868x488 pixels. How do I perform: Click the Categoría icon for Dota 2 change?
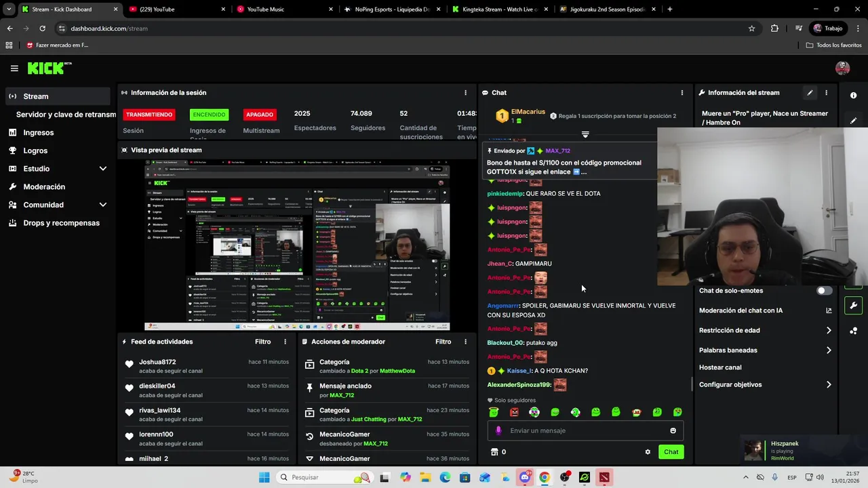pos(310,364)
